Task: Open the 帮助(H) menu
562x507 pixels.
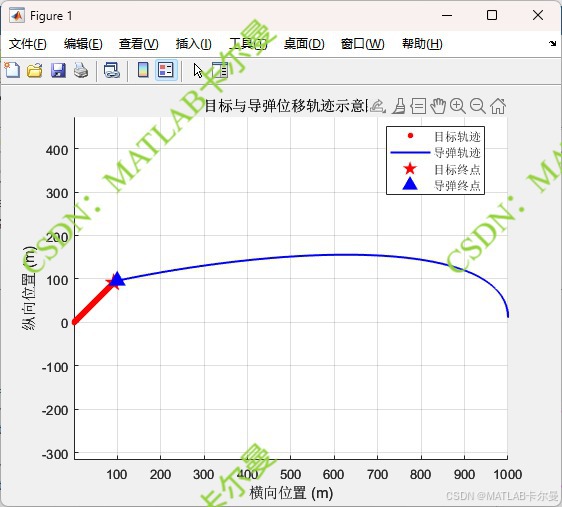Action: [x=422, y=44]
